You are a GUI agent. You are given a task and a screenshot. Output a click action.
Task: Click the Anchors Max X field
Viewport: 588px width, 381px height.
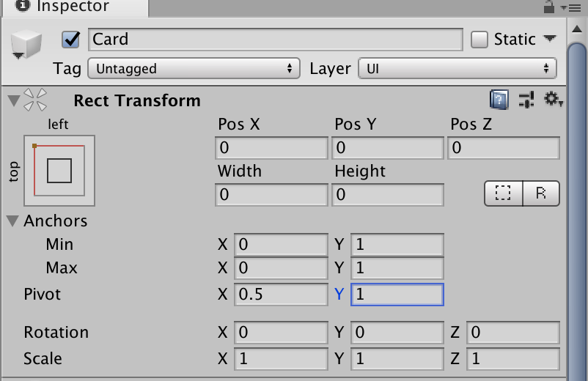pyautogui.click(x=281, y=268)
